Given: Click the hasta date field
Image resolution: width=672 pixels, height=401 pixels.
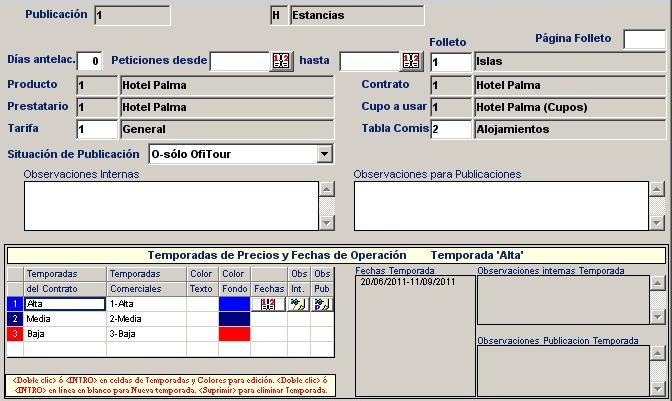Looking at the screenshot, I should click(369, 61).
